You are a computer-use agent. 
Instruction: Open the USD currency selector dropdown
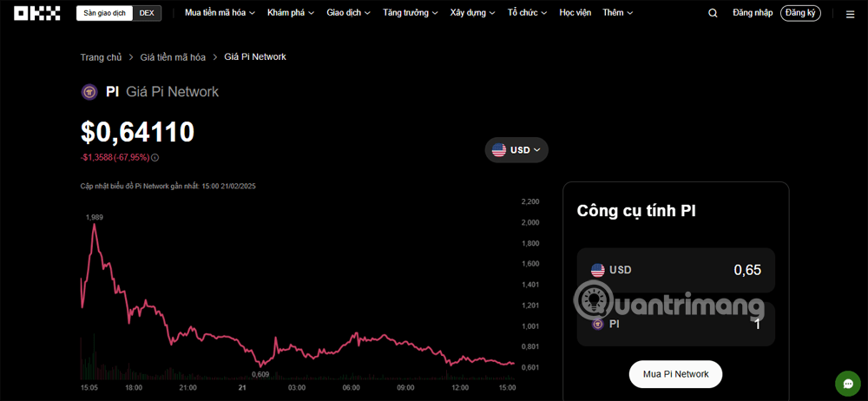coord(516,150)
